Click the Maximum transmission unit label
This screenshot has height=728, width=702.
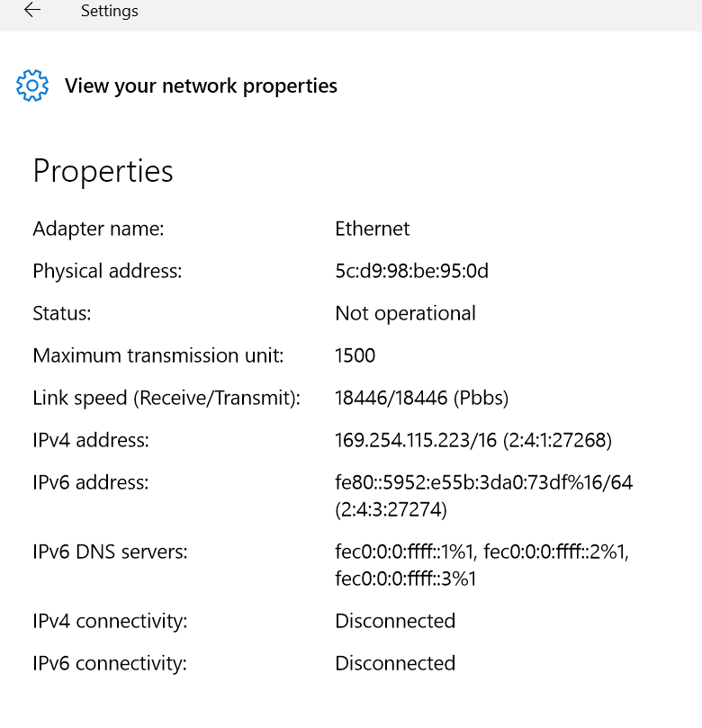158,355
